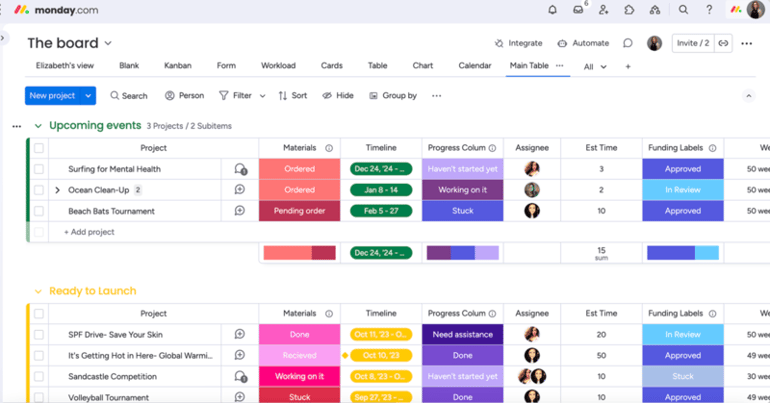The width and height of the screenshot is (770, 403).
Task: Open the notifications bell
Action: pyautogui.click(x=552, y=10)
